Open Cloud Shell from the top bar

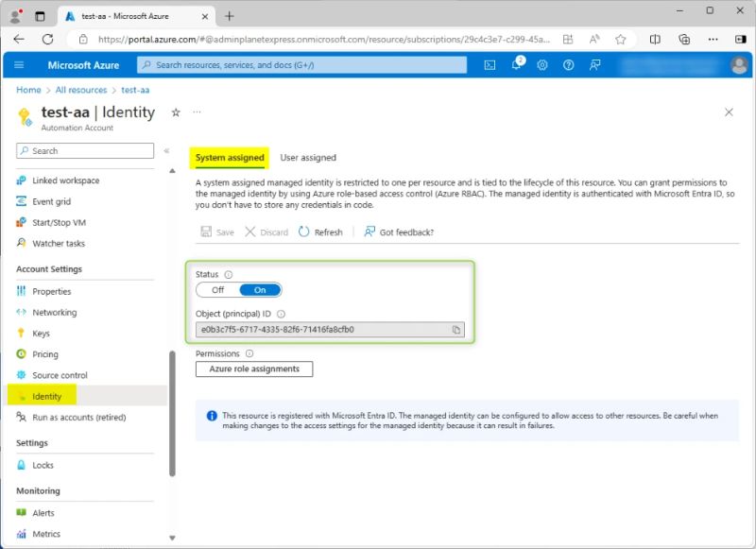489,65
